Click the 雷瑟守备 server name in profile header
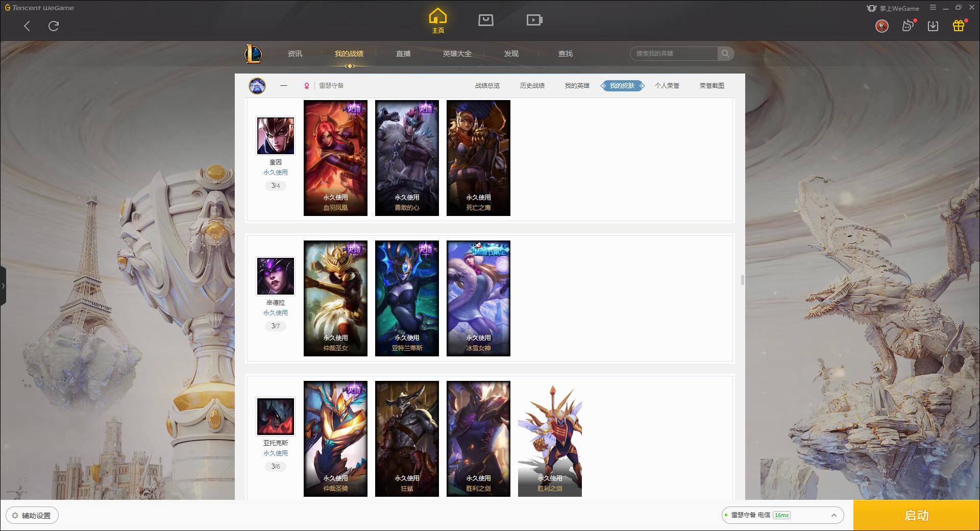980x531 pixels. tap(331, 86)
